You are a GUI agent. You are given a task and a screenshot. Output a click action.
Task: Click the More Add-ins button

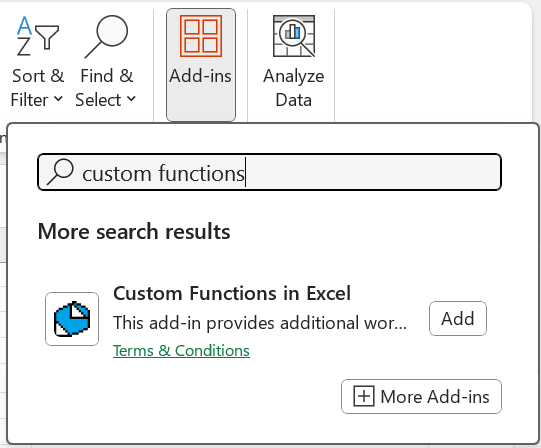(x=421, y=396)
